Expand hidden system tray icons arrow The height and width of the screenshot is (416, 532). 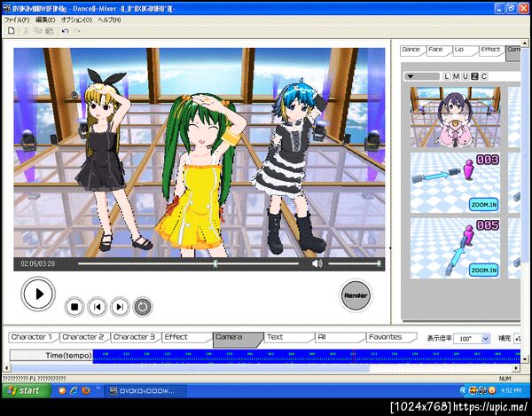click(463, 391)
